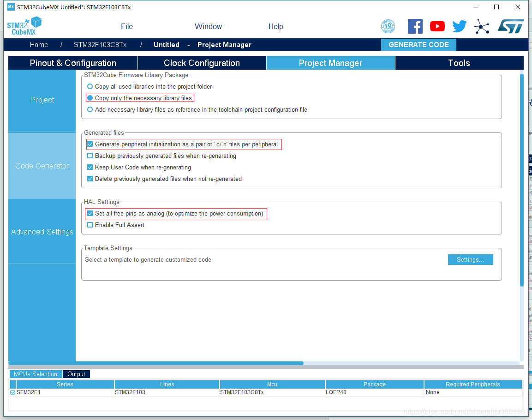Screen dimensions: 532x420
Task: Select Add necessary library files as reference
Action: [x=90, y=109]
